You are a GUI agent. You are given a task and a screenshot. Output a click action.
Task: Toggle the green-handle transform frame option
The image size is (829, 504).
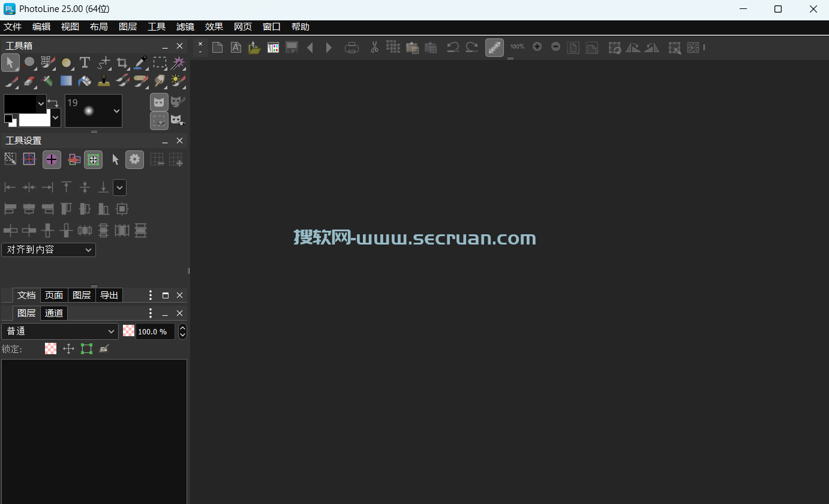pos(93,159)
